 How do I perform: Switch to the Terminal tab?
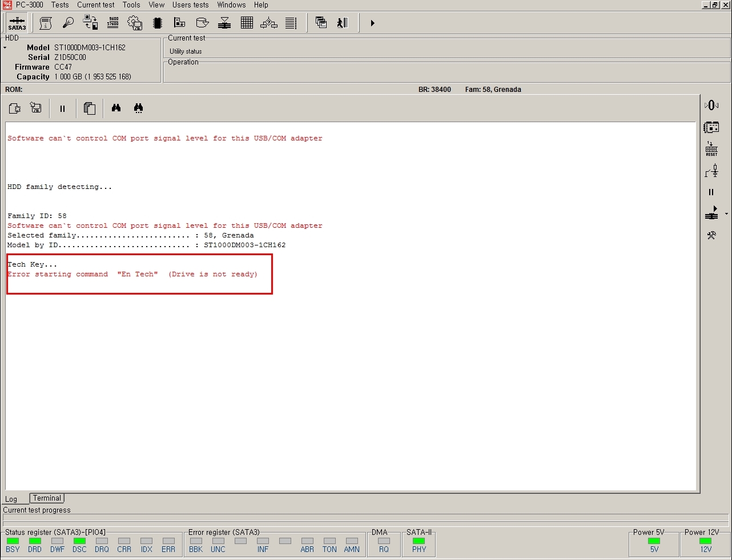47,498
